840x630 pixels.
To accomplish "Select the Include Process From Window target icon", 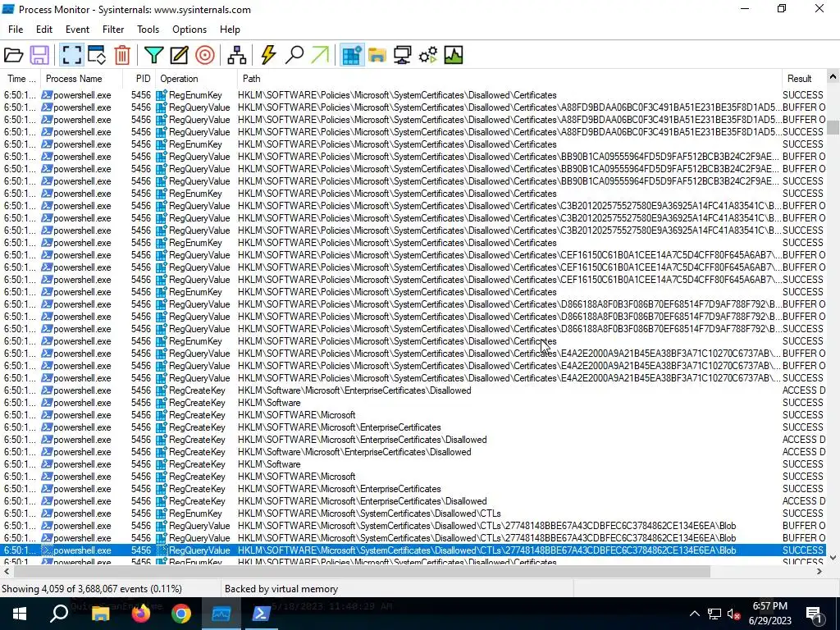I will point(204,55).
